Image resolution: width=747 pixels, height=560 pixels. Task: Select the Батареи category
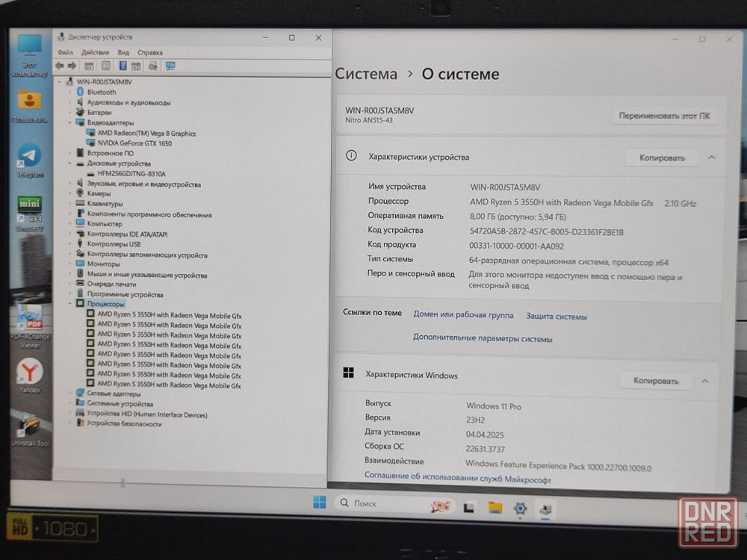pyautogui.click(x=99, y=113)
